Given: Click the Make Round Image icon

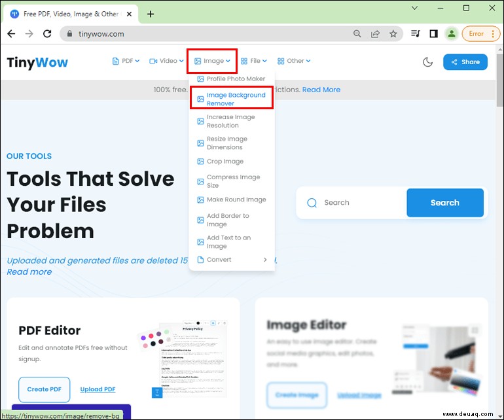Looking at the screenshot, I should point(200,200).
